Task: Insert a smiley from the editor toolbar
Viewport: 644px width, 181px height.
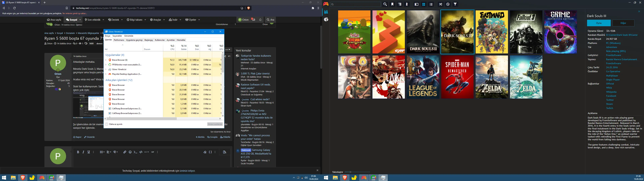Action: 130,152
